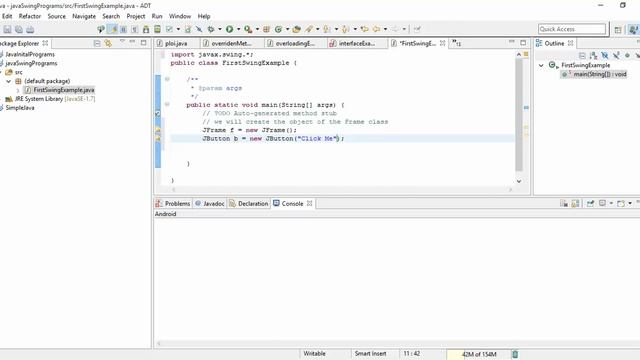
Task: Close the FirstSwingE... editor tab
Action: (x=442, y=43)
